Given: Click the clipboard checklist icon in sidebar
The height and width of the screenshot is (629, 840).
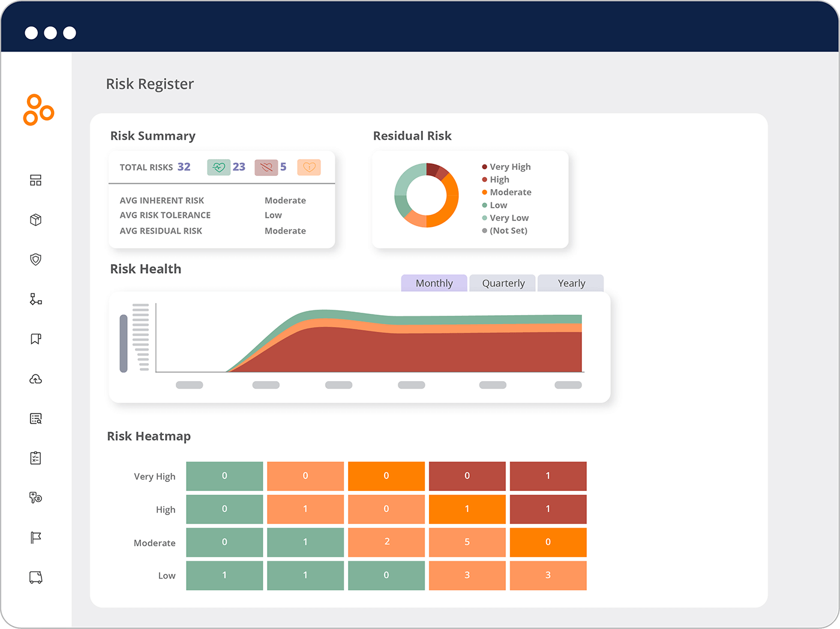Looking at the screenshot, I should click(x=36, y=459).
